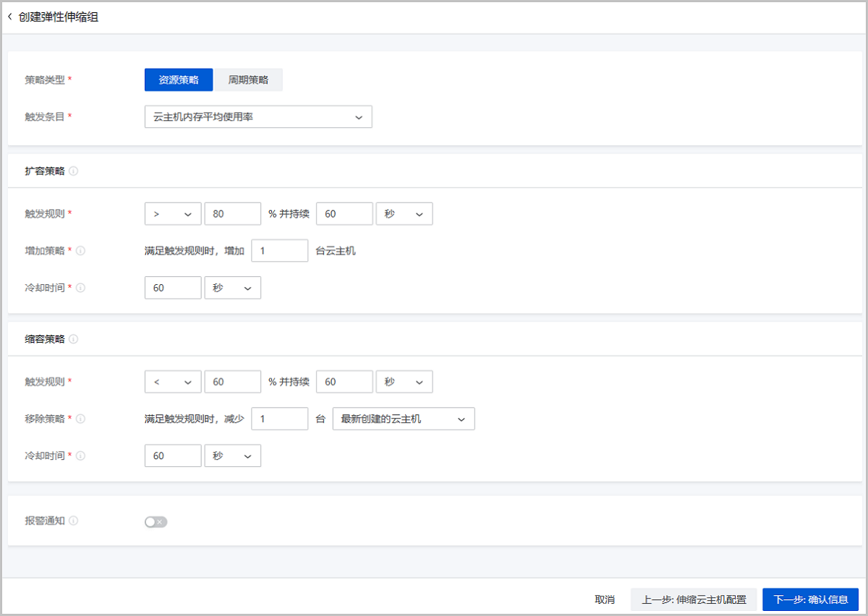Enable the 报警通知 toggle switch
Image resolution: width=868 pixels, height=616 pixels.
pos(156,522)
